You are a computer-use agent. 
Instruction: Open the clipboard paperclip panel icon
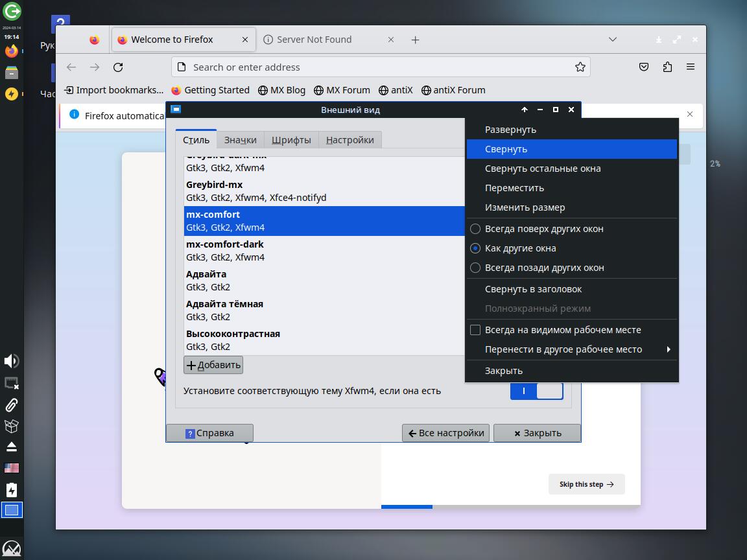pyautogui.click(x=12, y=404)
